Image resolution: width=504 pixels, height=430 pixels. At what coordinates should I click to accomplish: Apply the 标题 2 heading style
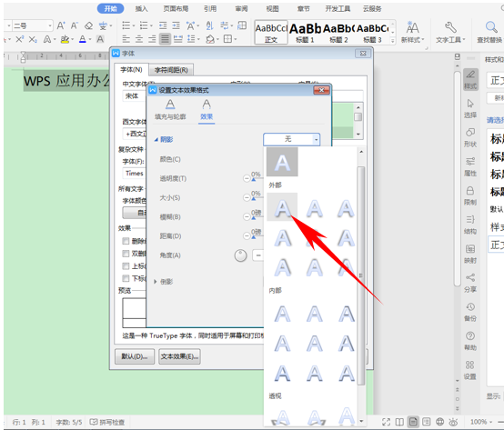[x=338, y=33]
